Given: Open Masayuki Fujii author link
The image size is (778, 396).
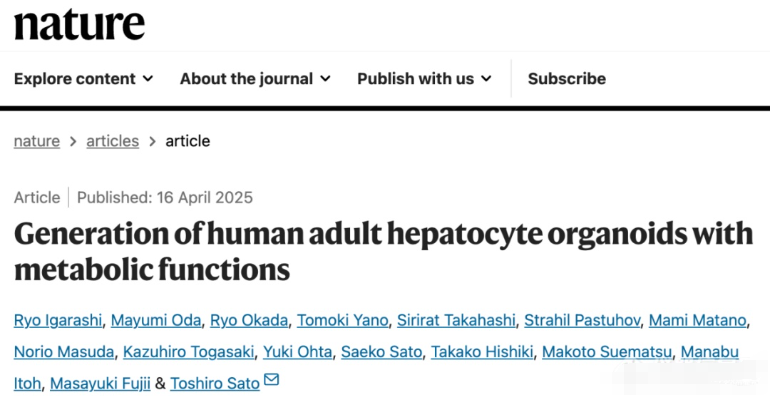Looking at the screenshot, I should pos(100,384).
